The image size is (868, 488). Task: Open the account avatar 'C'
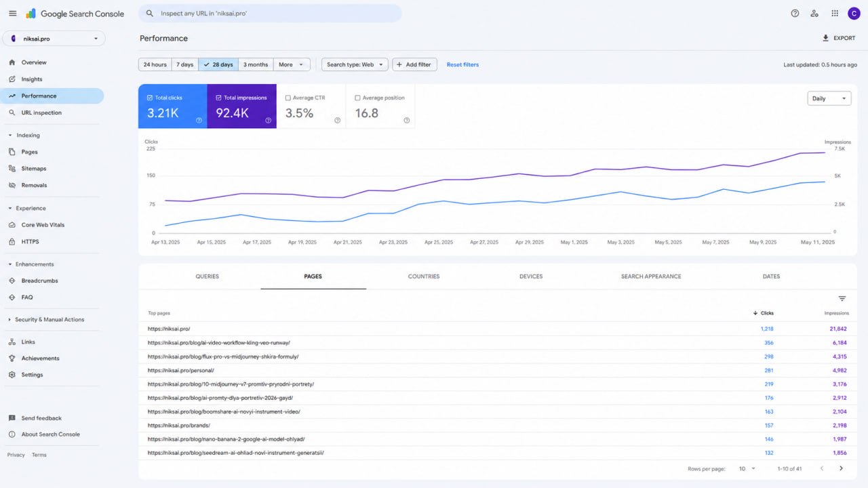point(854,14)
